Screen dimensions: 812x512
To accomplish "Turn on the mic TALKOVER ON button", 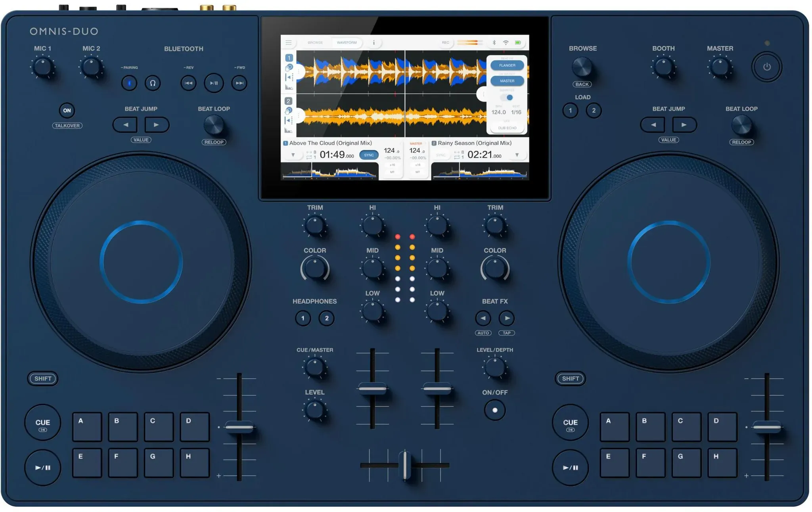I will 67,110.
